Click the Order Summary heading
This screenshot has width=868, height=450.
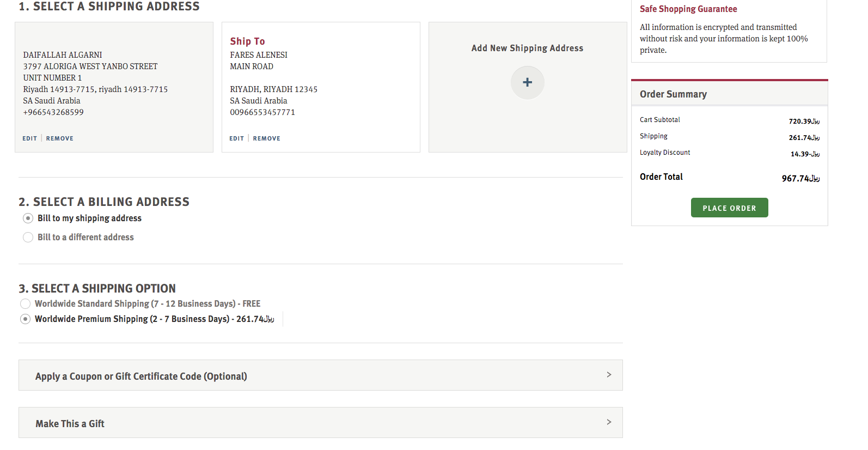673,94
